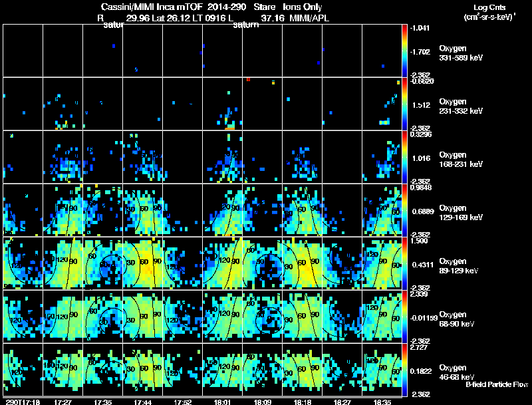Click the 'Stare' word in header
532x405 pixels.
(264, 7)
